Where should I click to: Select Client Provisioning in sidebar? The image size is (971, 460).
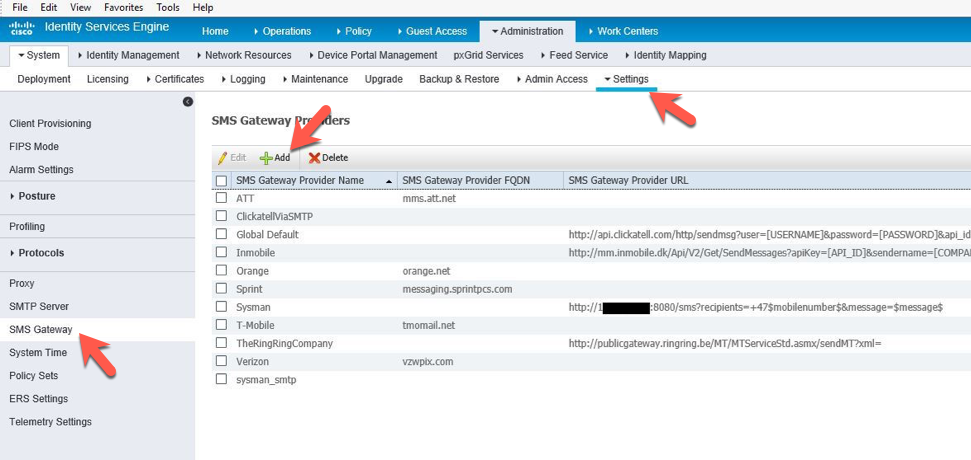(50, 124)
